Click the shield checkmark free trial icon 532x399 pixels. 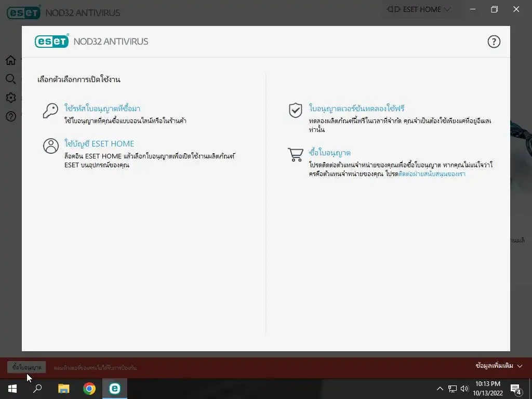coord(296,110)
